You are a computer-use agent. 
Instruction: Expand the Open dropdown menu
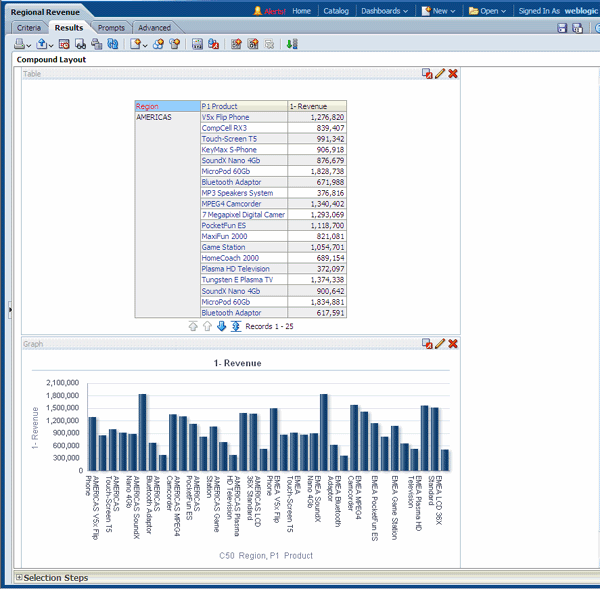[x=487, y=11]
